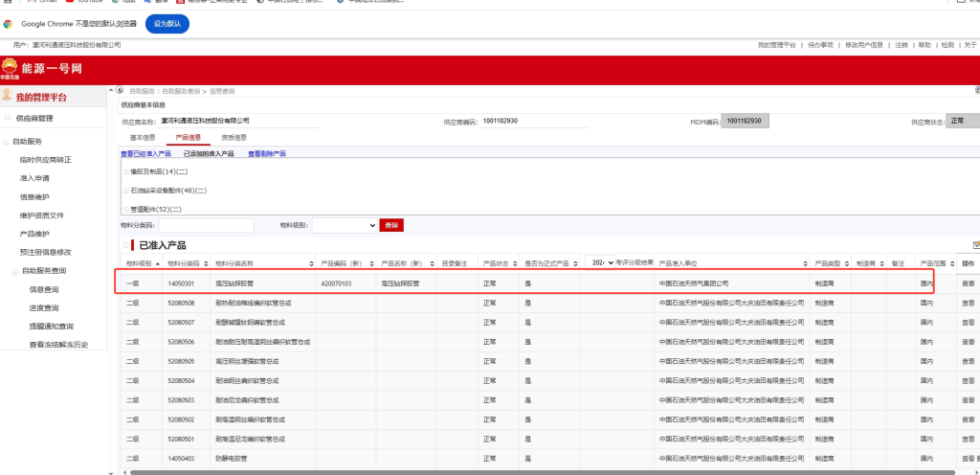The height and width of the screenshot is (475, 980).
Task: Expand the 橡胶及制品(14) tree node
Action: pyautogui.click(x=125, y=171)
